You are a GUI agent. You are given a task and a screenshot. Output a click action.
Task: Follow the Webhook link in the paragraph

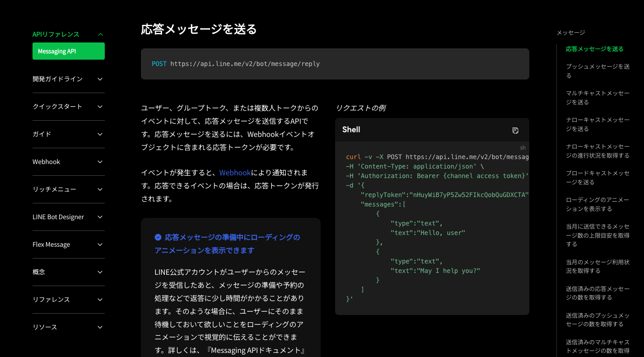click(x=234, y=173)
